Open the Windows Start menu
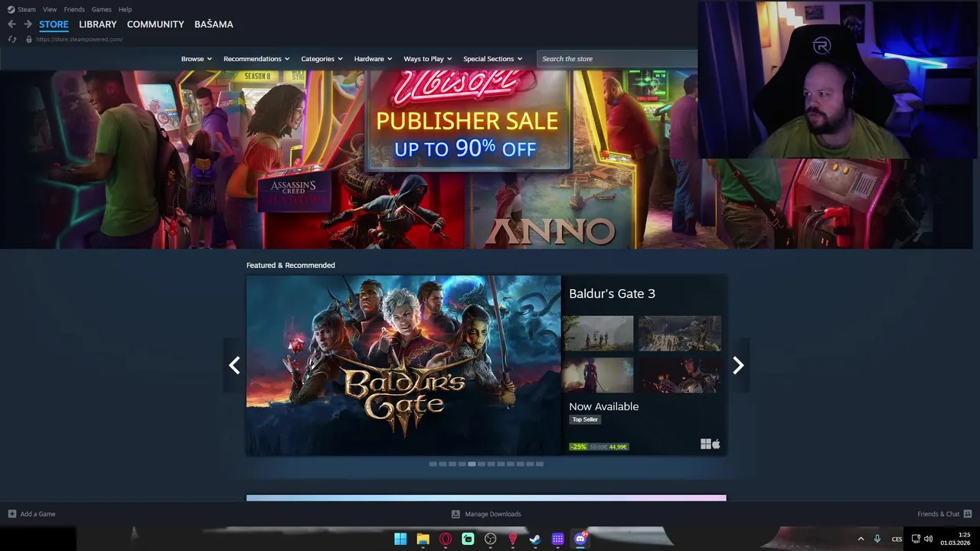 [x=400, y=539]
